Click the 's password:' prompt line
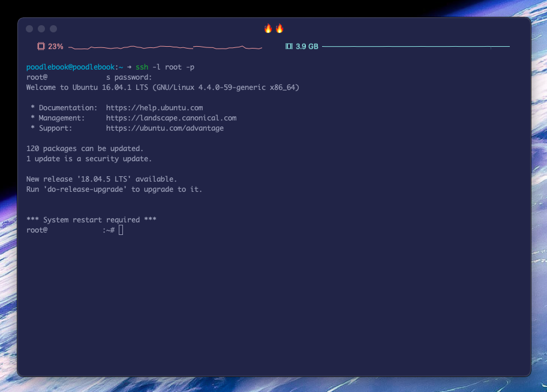 129,77
